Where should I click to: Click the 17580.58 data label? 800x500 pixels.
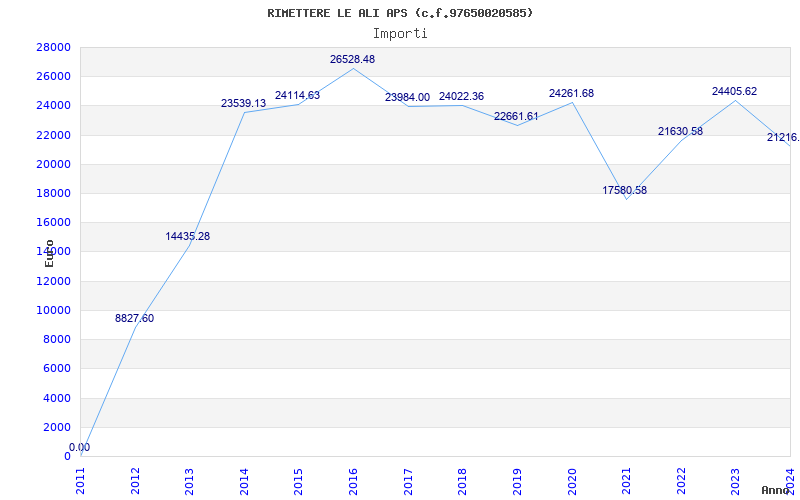[x=624, y=190]
